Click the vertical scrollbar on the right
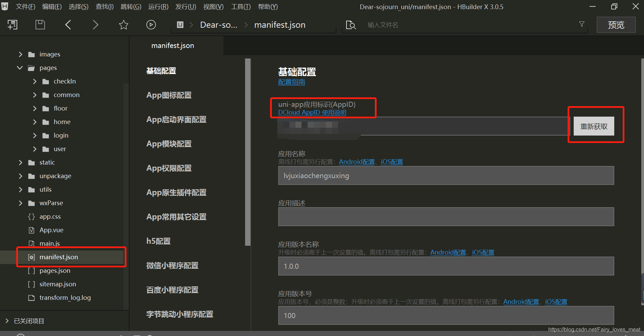 tap(641, 289)
